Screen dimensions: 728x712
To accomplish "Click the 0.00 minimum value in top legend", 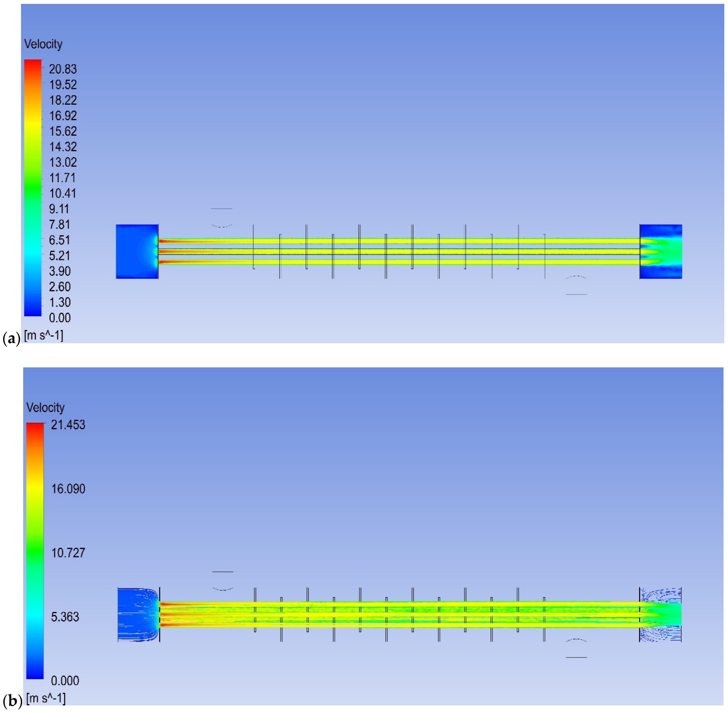I will click(x=59, y=318).
